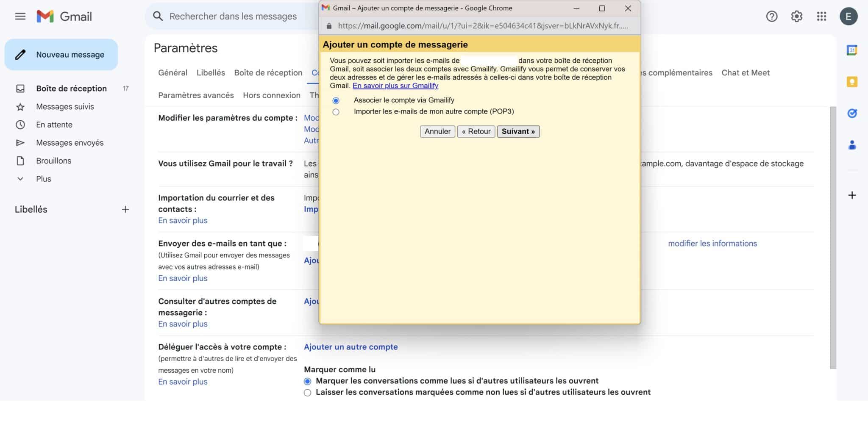Open En savoir plus sur Gmailify link
The image size is (868, 435).
395,86
